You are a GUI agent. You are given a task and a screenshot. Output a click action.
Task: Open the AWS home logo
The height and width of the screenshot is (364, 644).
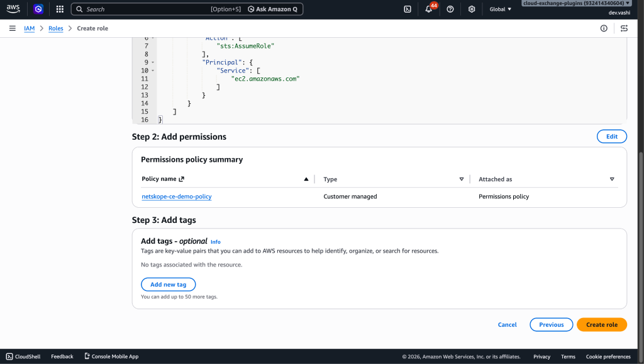(13, 9)
